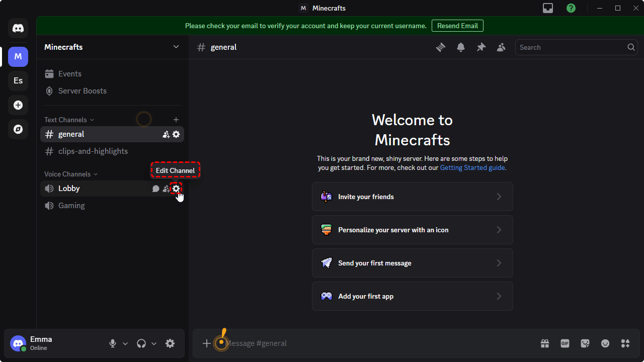Click the Resend Email button

(457, 26)
